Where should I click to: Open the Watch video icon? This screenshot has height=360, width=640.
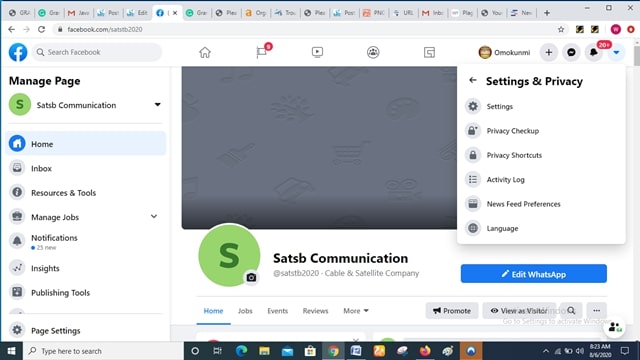click(317, 52)
